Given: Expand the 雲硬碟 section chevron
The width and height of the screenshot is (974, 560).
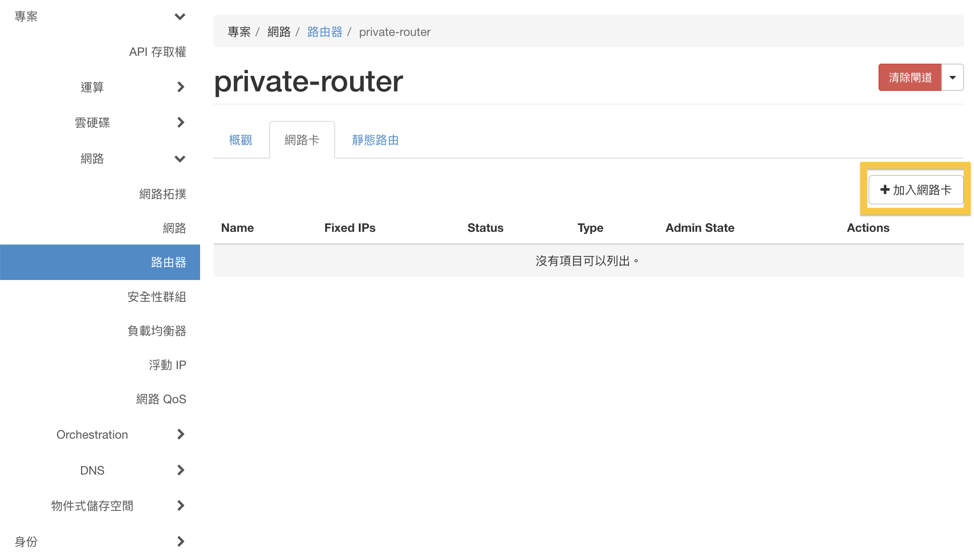Looking at the screenshot, I should click(x=181, y=122).
